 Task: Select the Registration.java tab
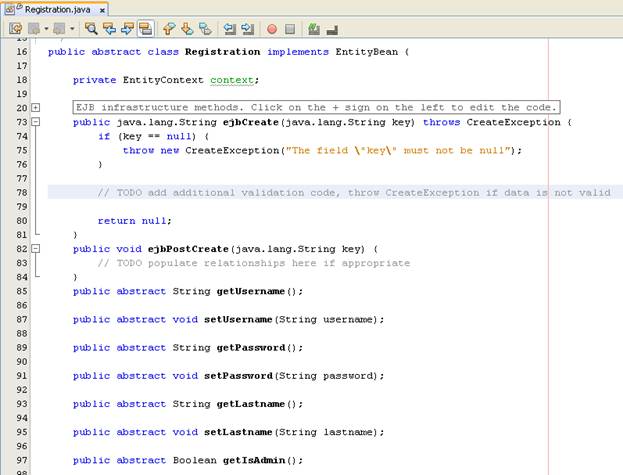(58, 10)
